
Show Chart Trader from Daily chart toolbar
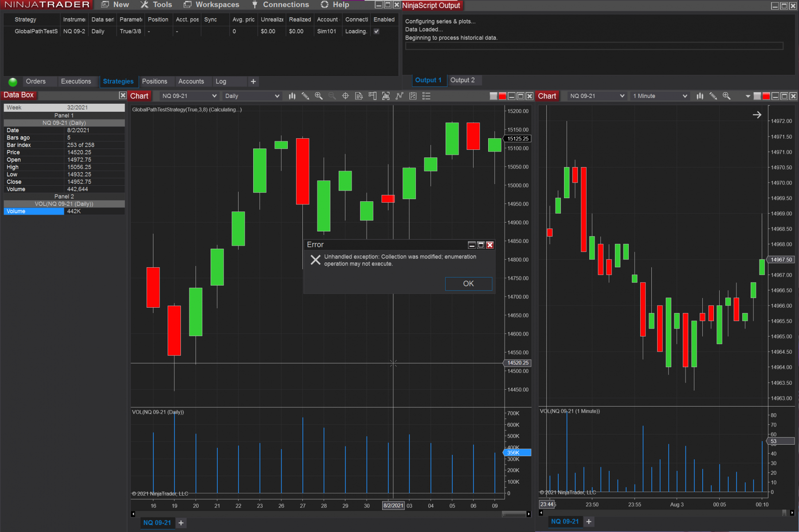[372, 96]
